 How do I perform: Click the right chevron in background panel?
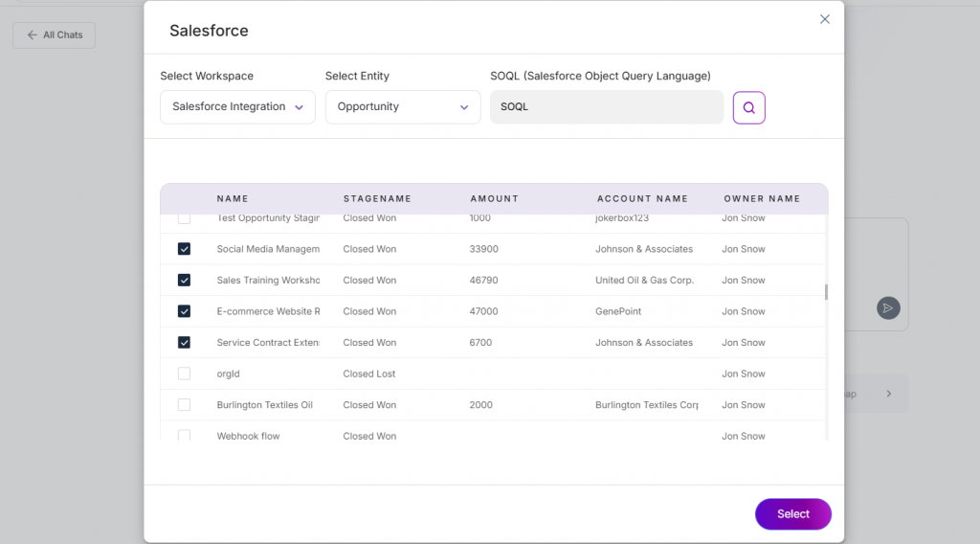tap(889, 394)
